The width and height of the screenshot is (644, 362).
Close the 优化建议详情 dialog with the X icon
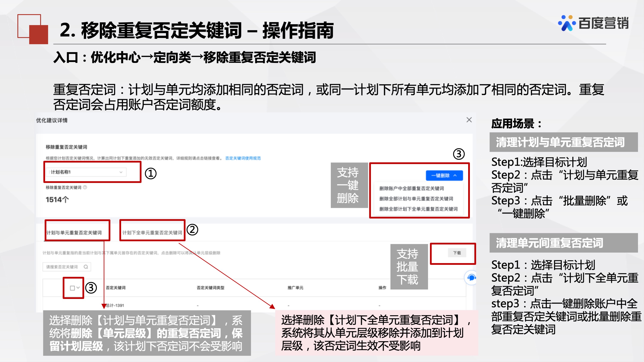pyautogui.click(x=469, y=120)
